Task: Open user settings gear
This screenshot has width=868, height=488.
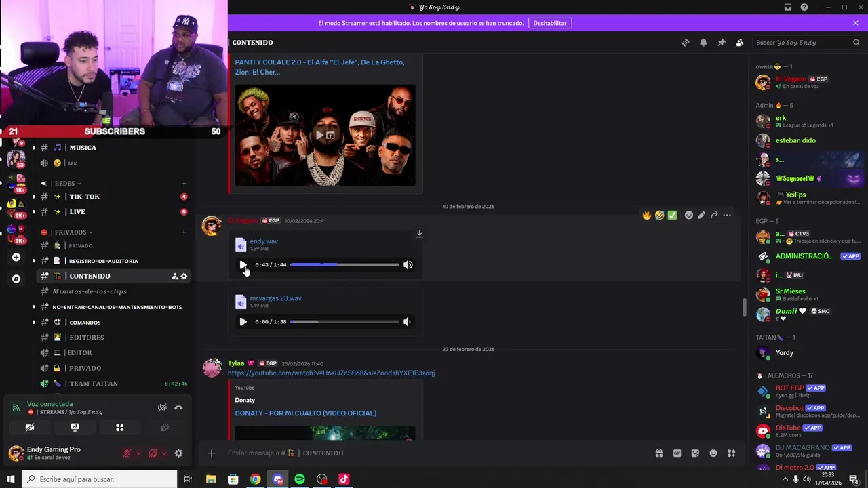Action: pyautogui.click(x=178, y=453)
